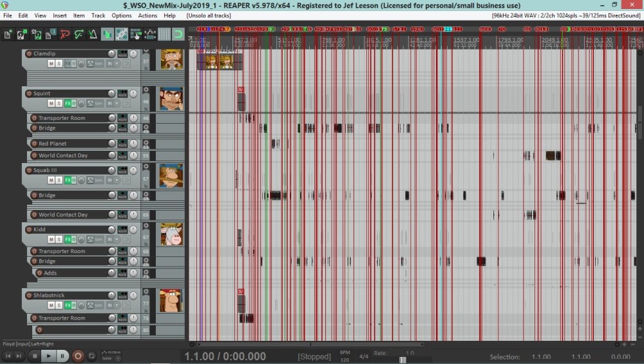Toggle the Repeat loop transport button
Image resolution: width=644 pixels, height=364 pixels.
[92, 356]
